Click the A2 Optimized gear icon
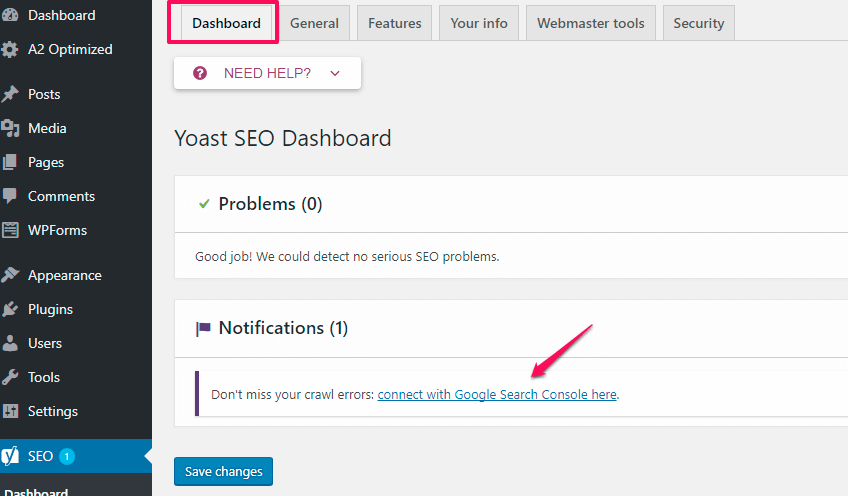This screenshot has width=848, height=496. [10, 49]
